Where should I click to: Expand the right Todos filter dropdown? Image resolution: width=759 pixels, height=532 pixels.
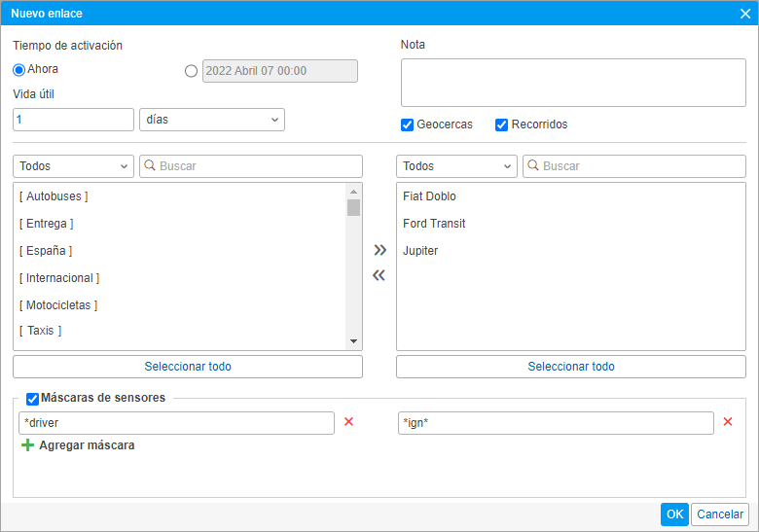[456, 166]
